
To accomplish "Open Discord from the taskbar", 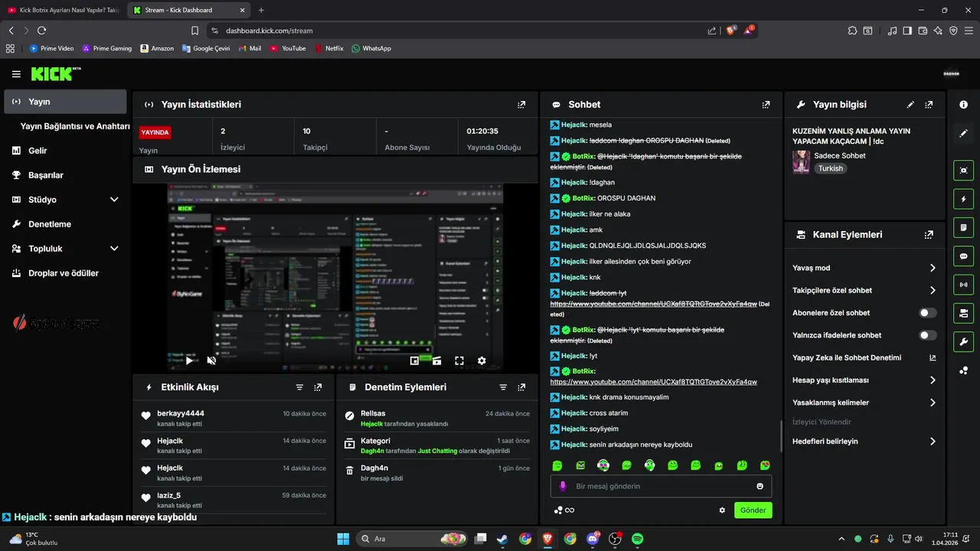I will pos(592,539).
